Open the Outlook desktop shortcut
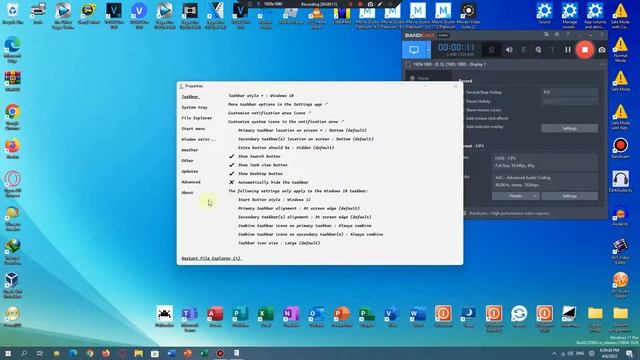The image size is (640, 360). tap(316, 317)
